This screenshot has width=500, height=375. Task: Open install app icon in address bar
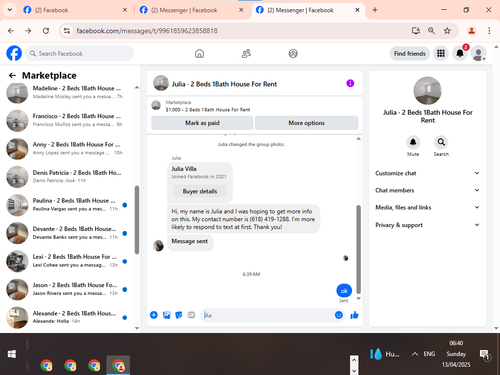click(415, 31)
